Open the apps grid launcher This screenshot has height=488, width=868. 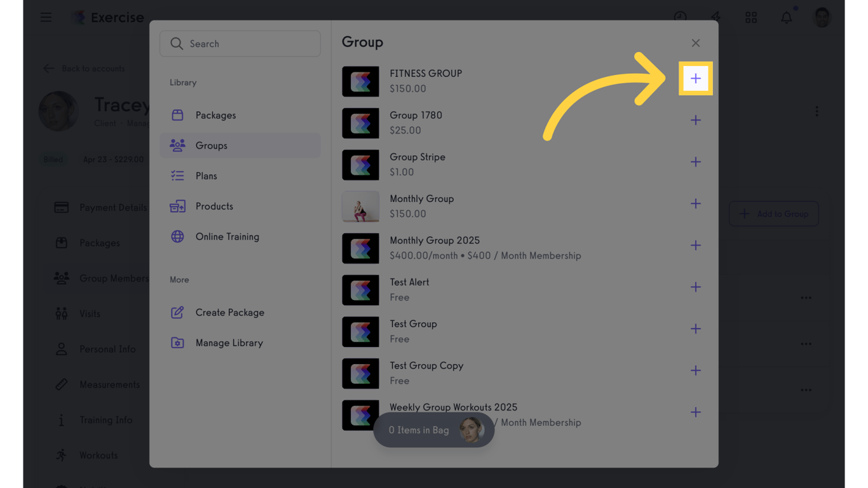point(751,17)
